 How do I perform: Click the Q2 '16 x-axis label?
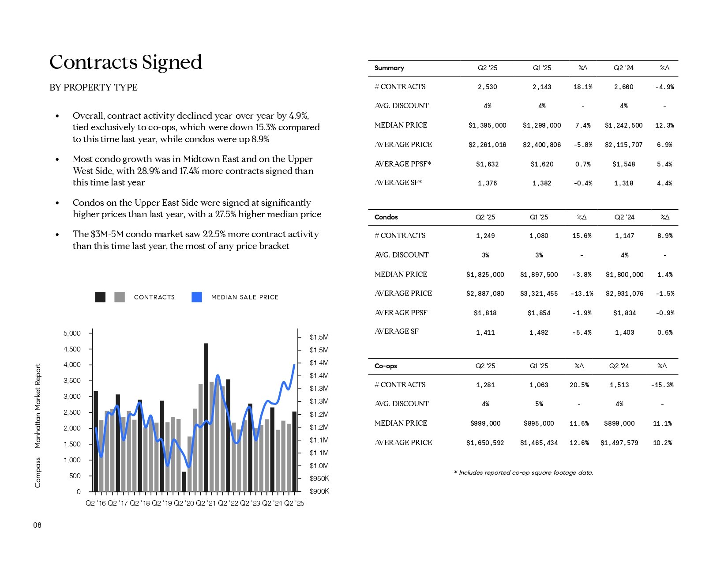pos(96,503)
